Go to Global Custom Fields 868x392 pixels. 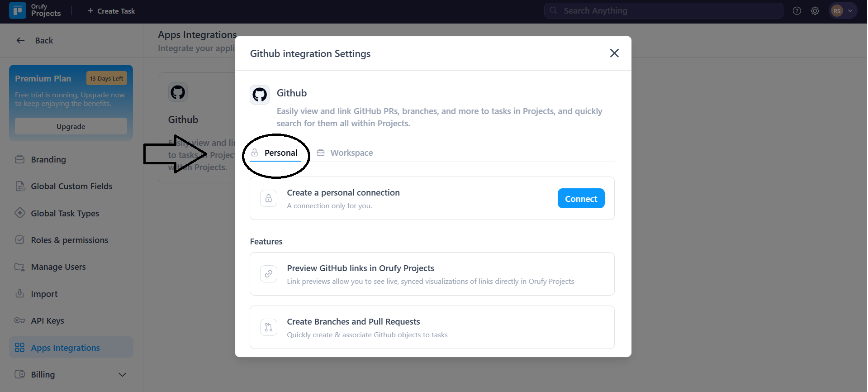click(71, 186)
